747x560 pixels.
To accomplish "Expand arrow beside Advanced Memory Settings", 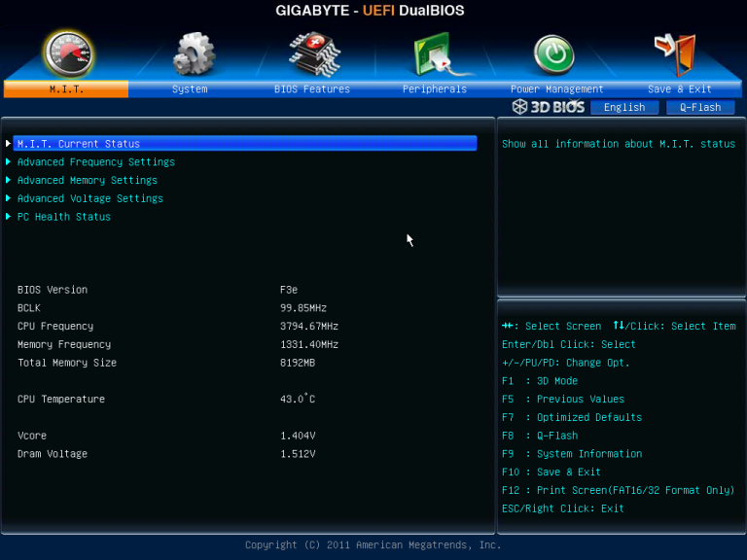I will [x=8, y=180].
